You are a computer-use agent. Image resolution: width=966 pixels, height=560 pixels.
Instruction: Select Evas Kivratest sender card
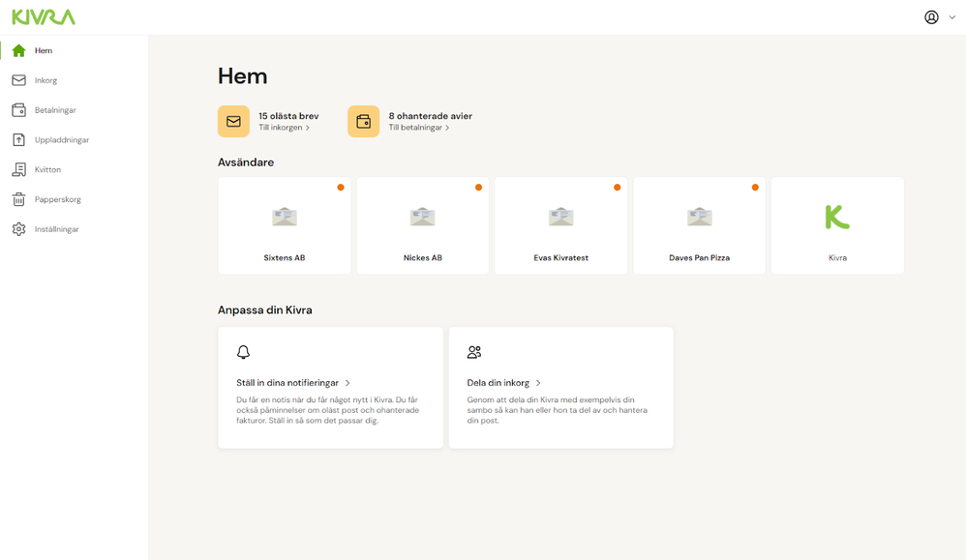(x=561, y=226)
